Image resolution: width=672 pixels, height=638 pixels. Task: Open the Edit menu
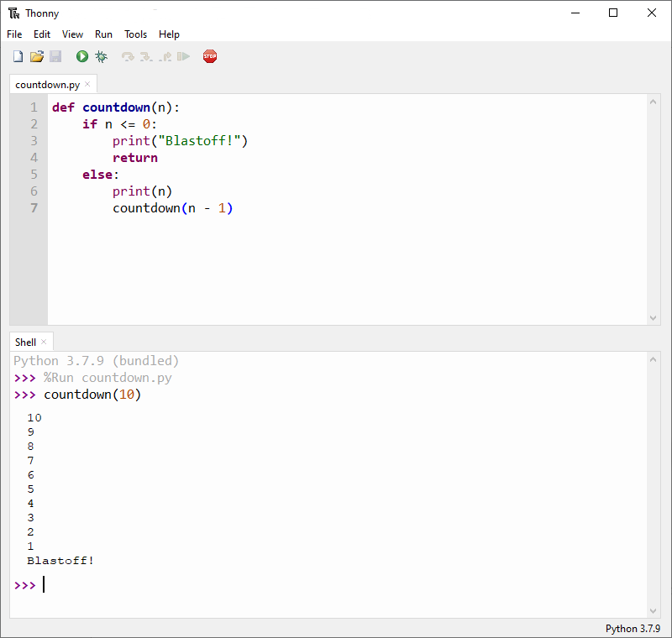[42, 34]
